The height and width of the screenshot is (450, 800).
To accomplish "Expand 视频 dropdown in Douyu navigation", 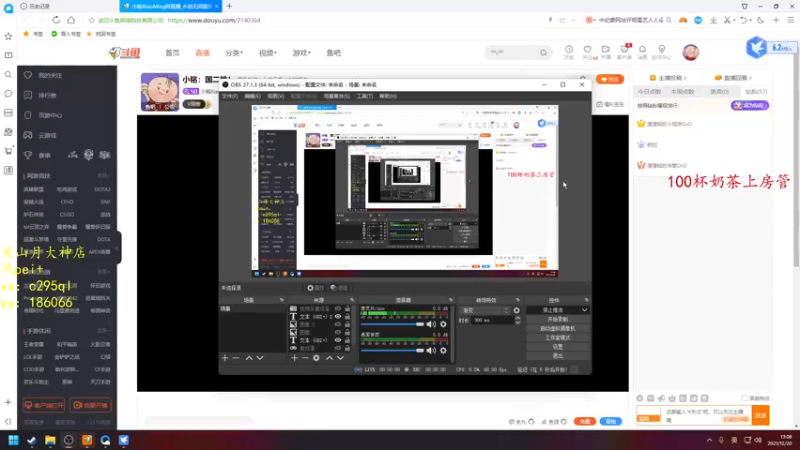I will coord(267,53).
